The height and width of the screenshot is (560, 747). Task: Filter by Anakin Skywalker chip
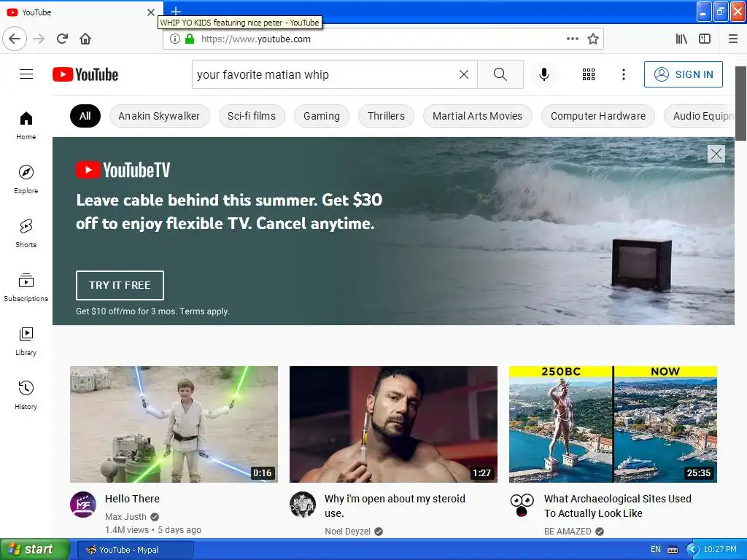159,116
